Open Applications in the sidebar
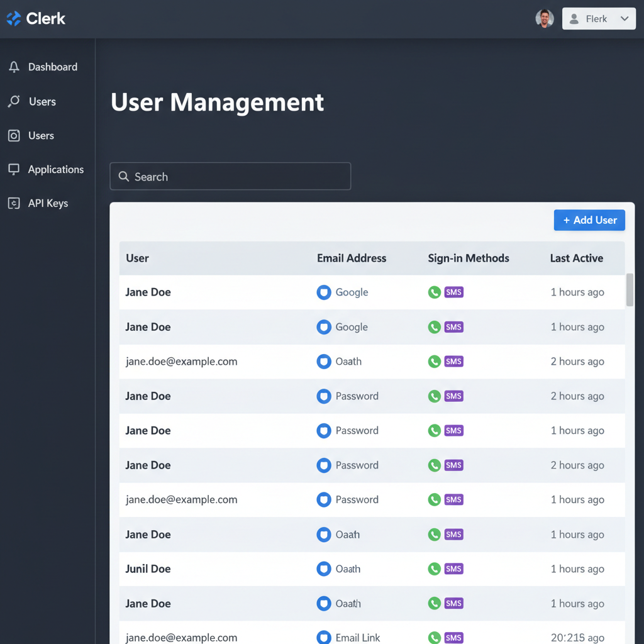The width and height of the screenshot is (644, 644). tap(56, 169)
